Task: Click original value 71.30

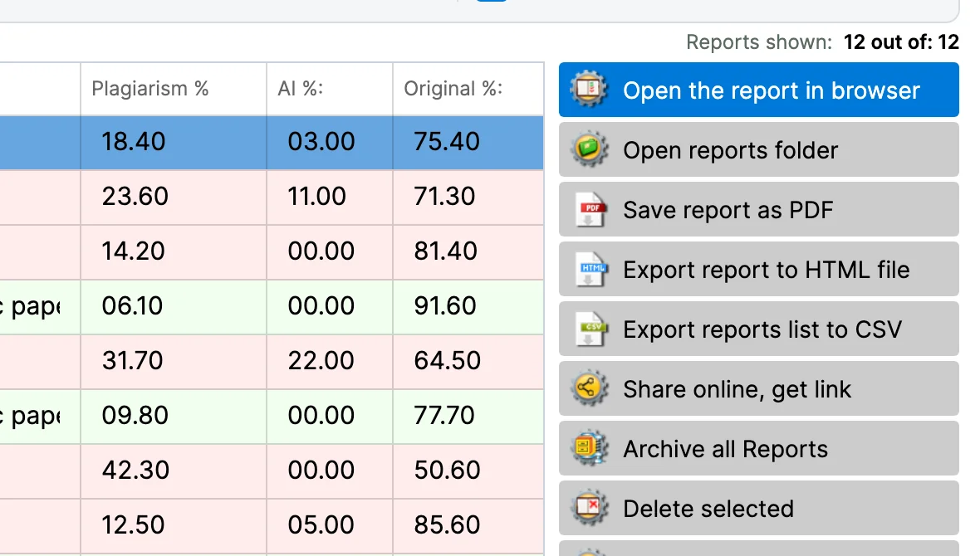Action: pos(444,196)
